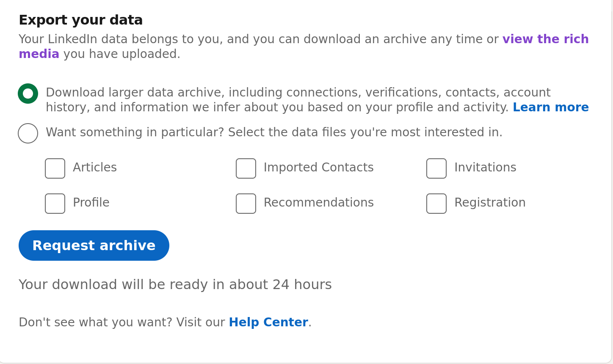Click the Recommendations label text
613x364 pixels.
(x=319, y=203)
